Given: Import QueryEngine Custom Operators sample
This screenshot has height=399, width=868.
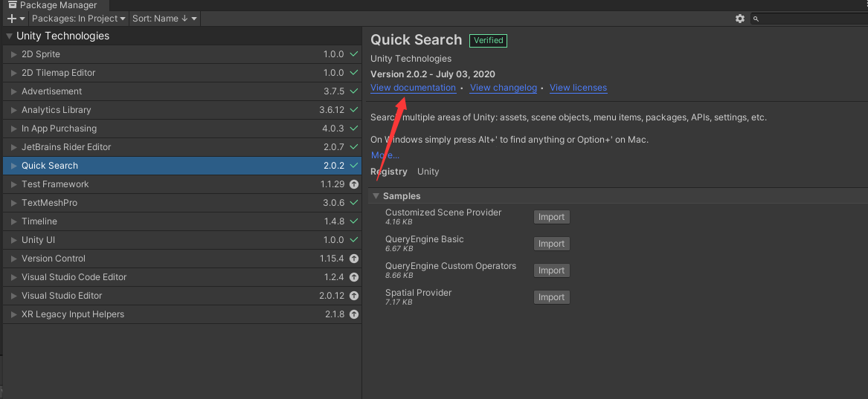Looking at the screenshot, I should click(551, 270).
